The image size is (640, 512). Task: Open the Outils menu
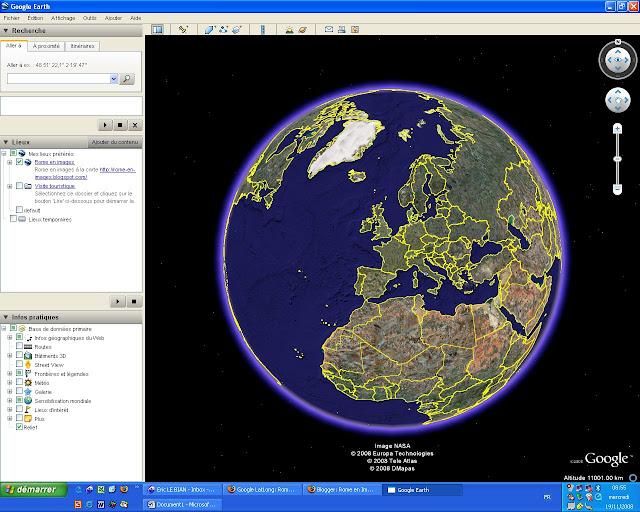pos(90,18)
